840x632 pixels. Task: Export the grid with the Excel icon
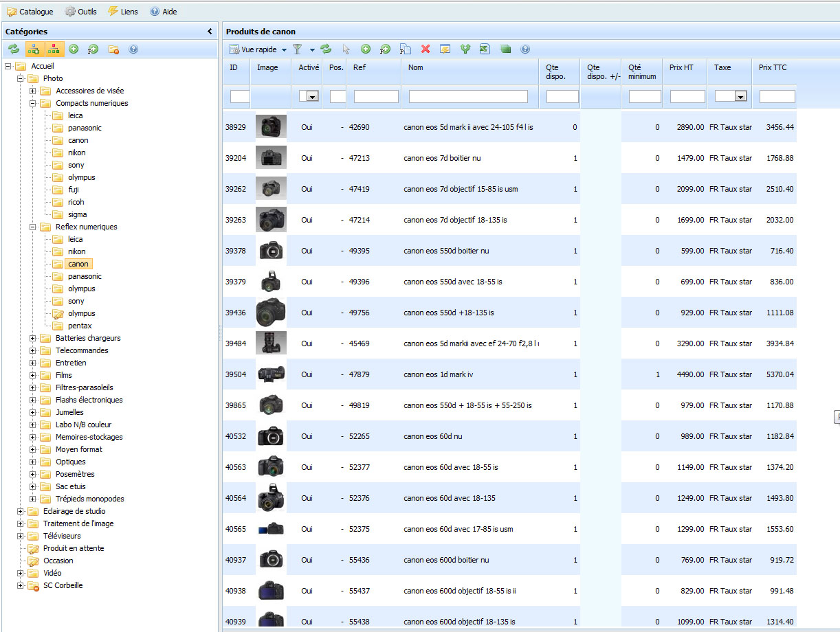[x=485, y=49]
